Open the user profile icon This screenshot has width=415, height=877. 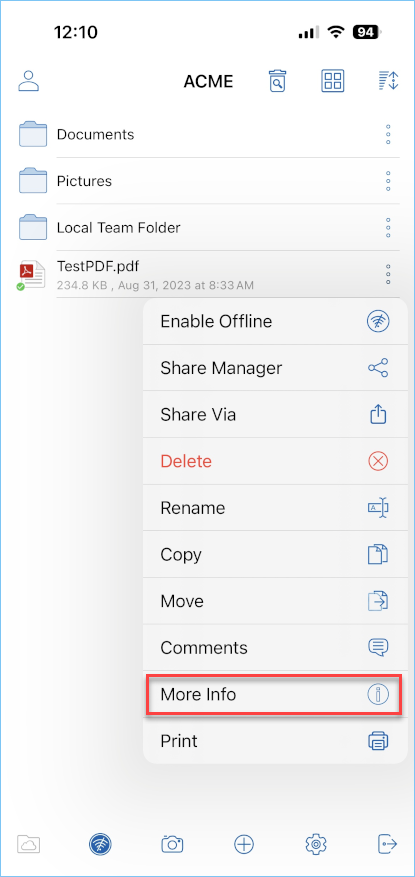point(29,81)
